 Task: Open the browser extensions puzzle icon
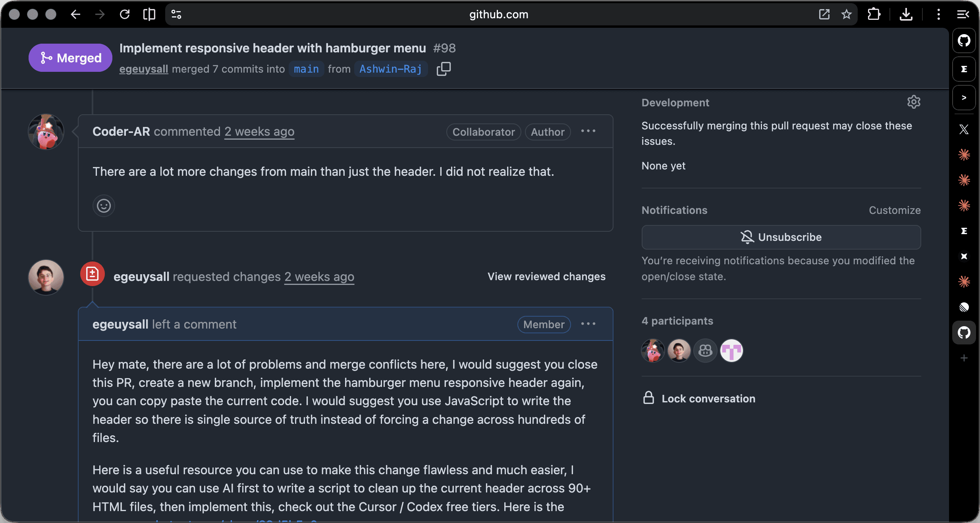click(x=874, y=15)
